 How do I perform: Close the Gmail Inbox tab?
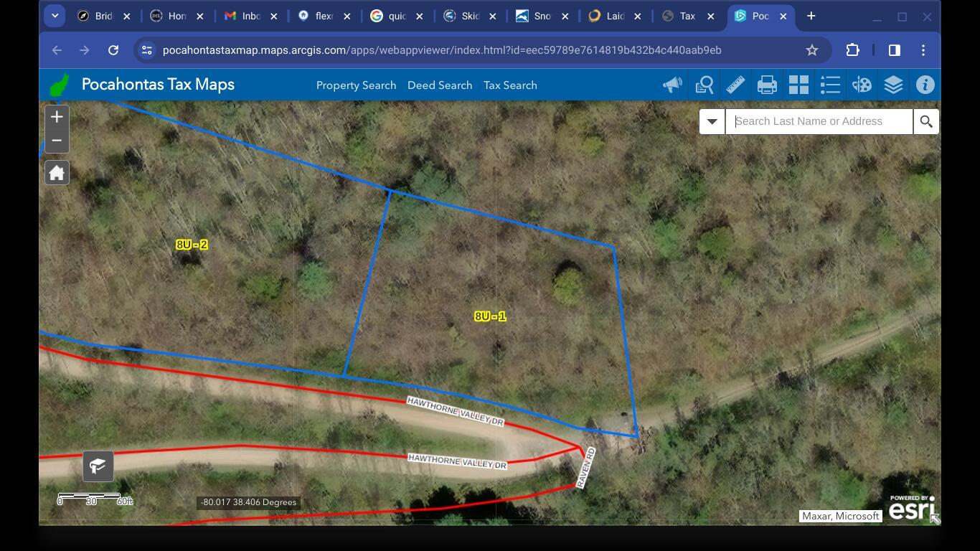pyautogui.click(x=273, y=16)
